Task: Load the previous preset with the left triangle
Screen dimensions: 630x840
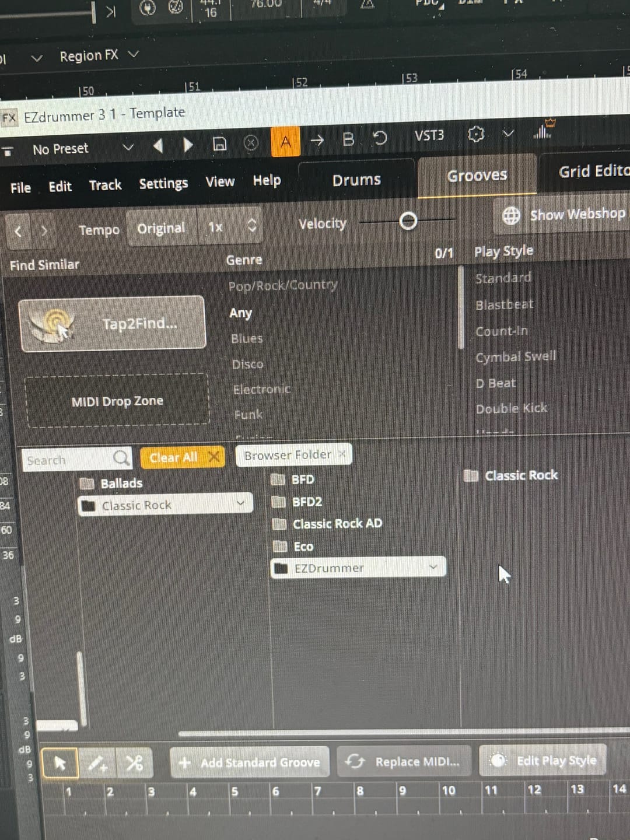Action: [157, 145]
